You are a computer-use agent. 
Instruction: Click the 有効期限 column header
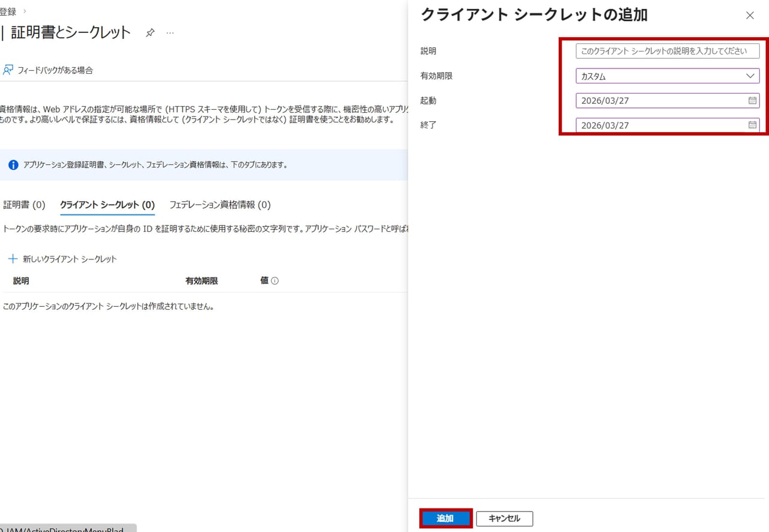(201, 281)
